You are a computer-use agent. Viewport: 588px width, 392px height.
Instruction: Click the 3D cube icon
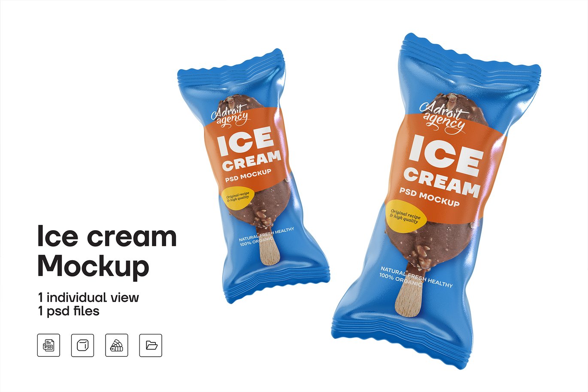point(82,345)
